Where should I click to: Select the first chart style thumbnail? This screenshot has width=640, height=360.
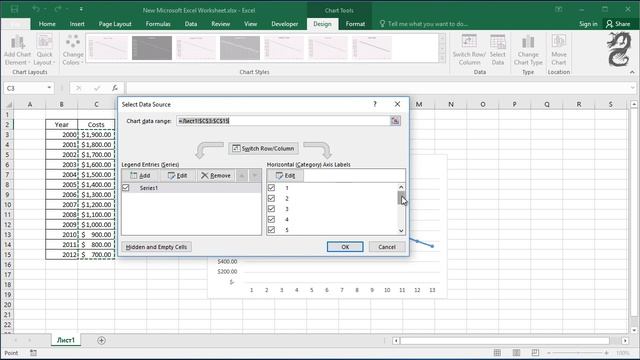tap(108, 48)
